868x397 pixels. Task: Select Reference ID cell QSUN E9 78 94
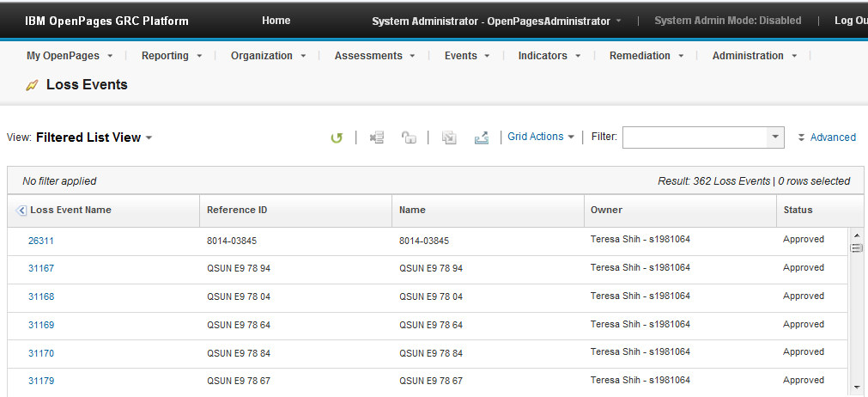[x=239, y=269]
